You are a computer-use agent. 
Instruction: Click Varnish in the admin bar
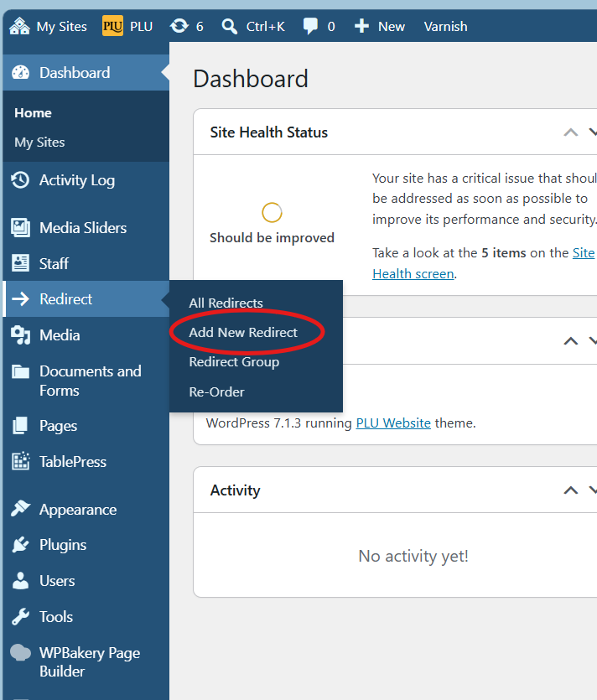click(x=445, y=26)
